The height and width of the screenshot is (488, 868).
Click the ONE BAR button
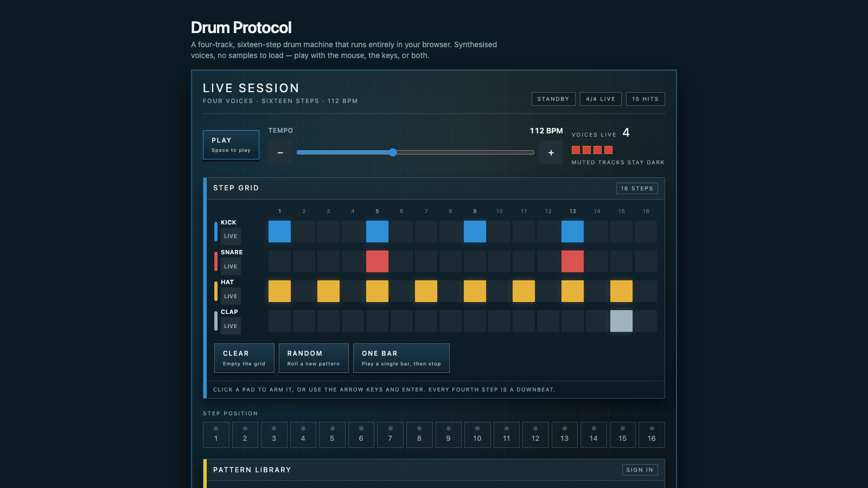coord(401,358)
